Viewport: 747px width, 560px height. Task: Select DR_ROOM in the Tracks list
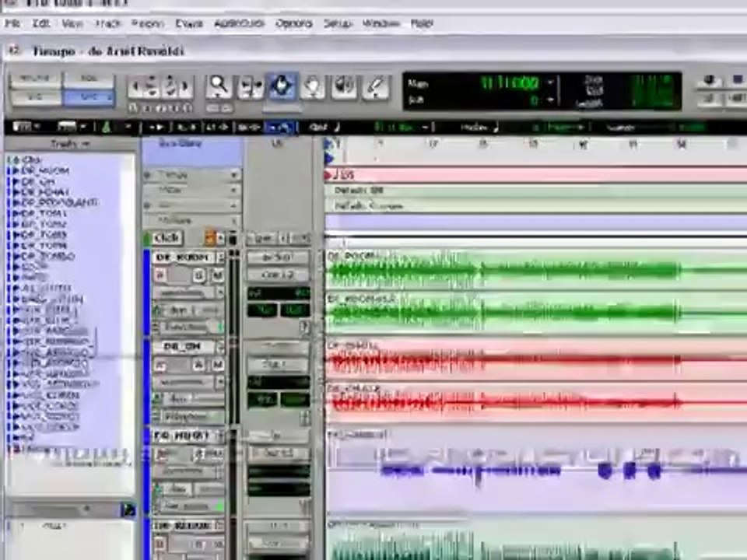(x=45, y=170)
